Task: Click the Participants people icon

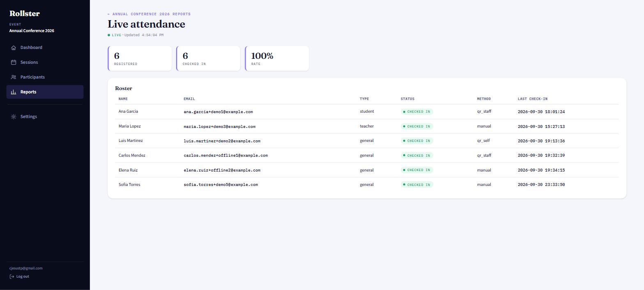Action: point(14,77)
